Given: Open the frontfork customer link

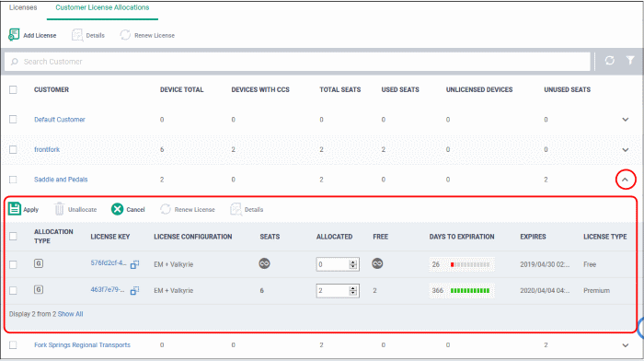Looking at the screenshot, I should coord(47,150).
